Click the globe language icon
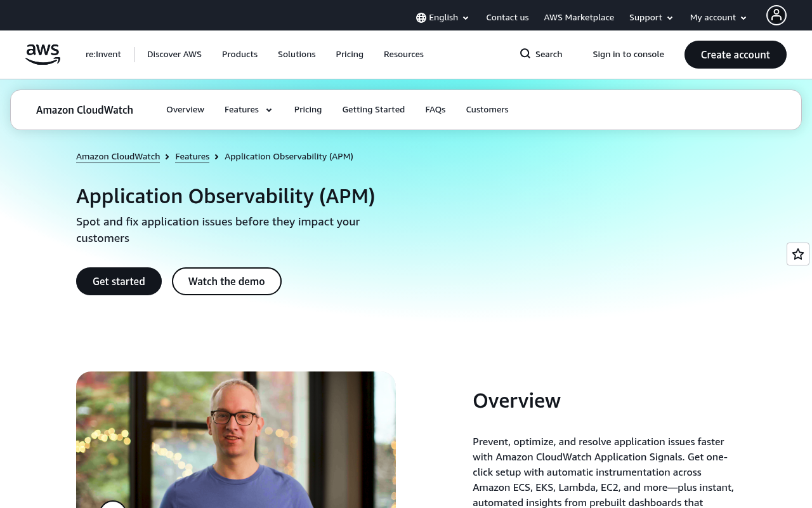Viewport: 812px width, 508px height. [x=421, y=18]
